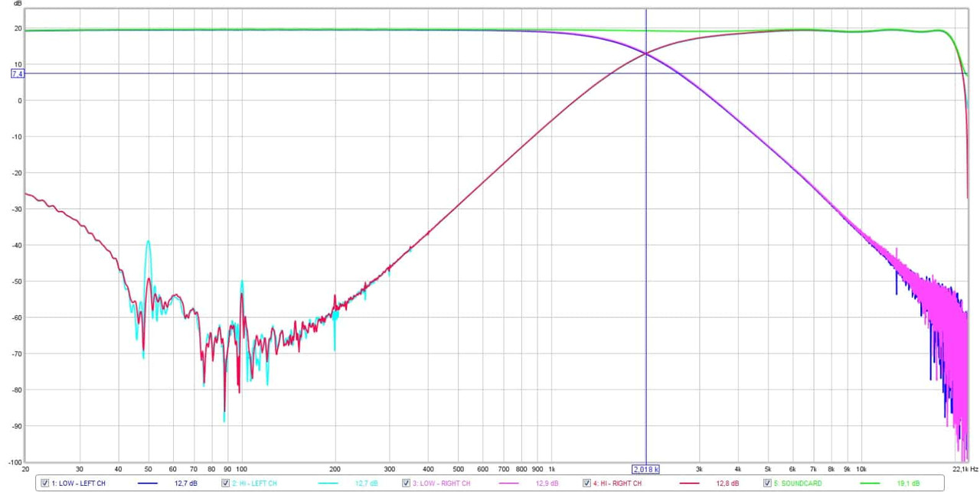The image size is (980, 492).
Task: Click the 19,1 dB SOUNDCARD readout value
Action: pos(907,484)
